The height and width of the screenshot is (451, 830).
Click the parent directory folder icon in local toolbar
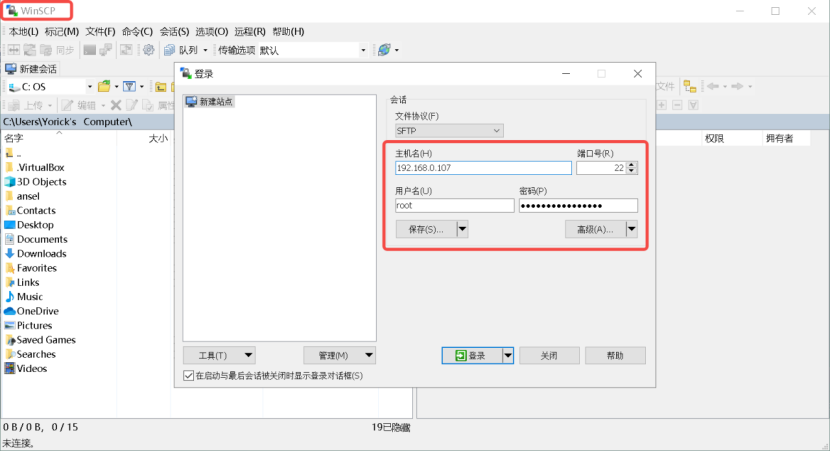point(161,87)
